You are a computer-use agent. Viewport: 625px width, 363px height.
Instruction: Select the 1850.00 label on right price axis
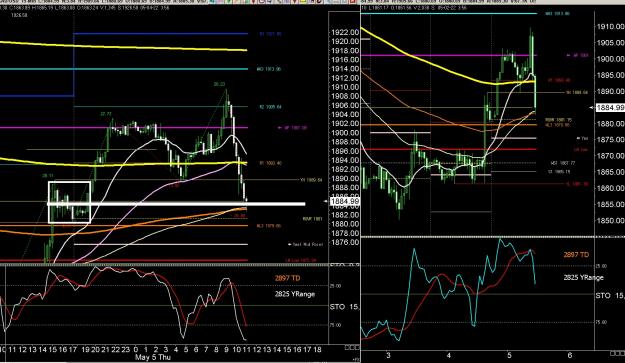point(610,220)
